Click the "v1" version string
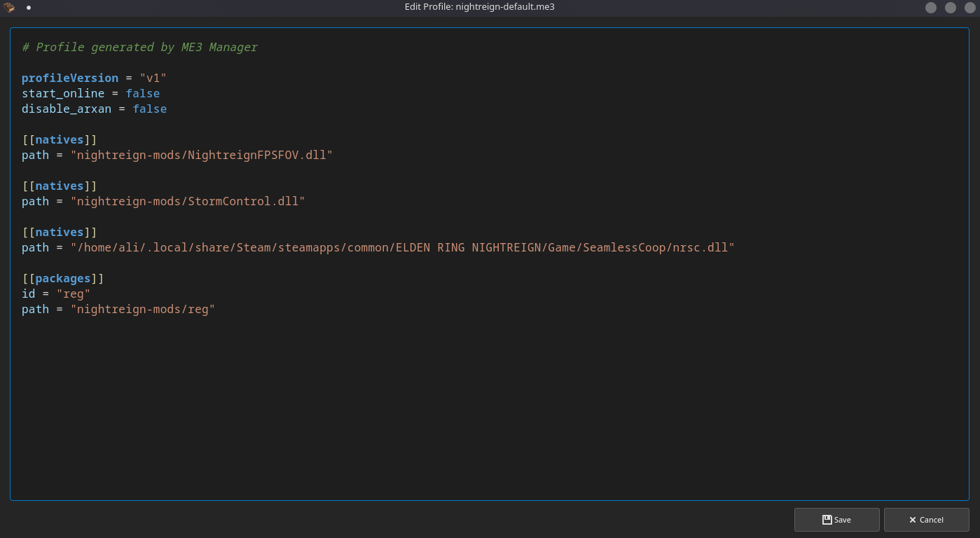The width and height of the screenshot is (980, 538). pos(153,78)
